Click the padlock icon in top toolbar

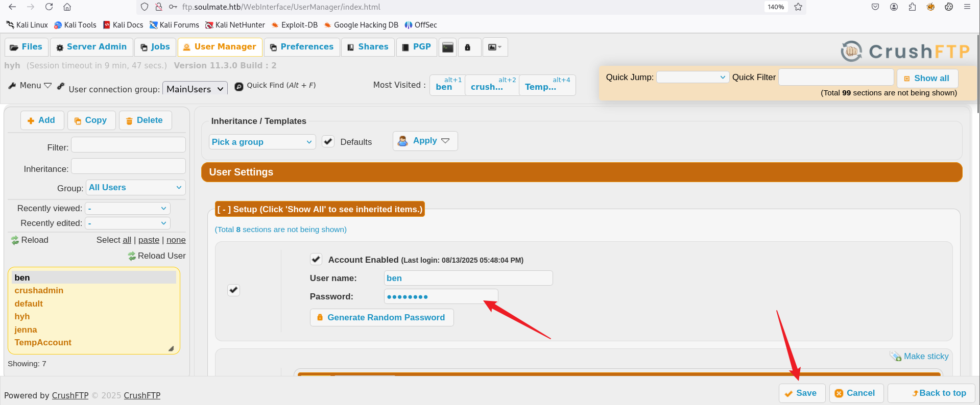[x=468, y=47]
